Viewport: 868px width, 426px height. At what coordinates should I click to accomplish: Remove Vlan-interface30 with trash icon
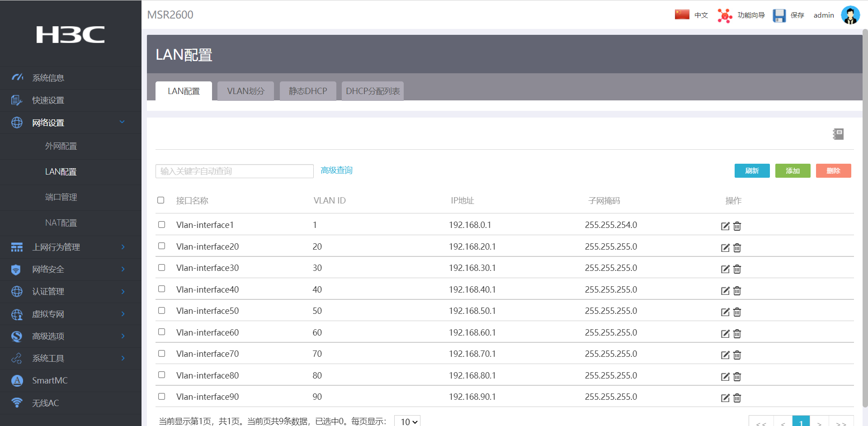(x=737, y=269)
